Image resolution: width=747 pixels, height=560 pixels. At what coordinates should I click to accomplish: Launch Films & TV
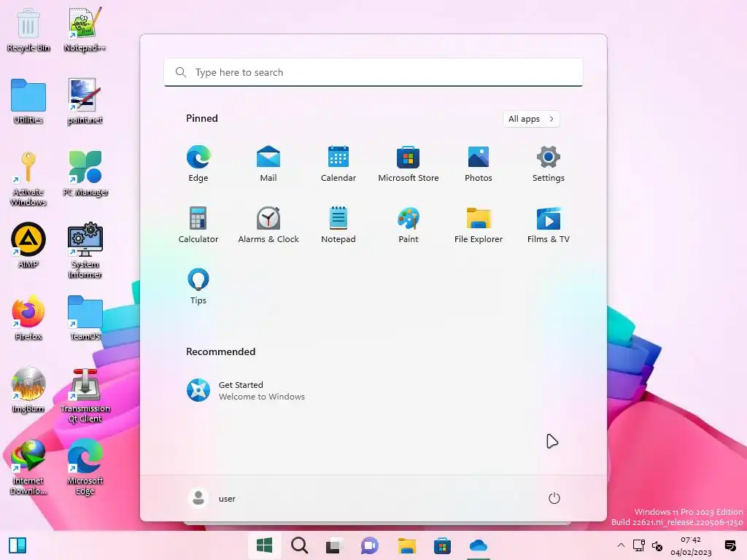[x=549, y=225]
